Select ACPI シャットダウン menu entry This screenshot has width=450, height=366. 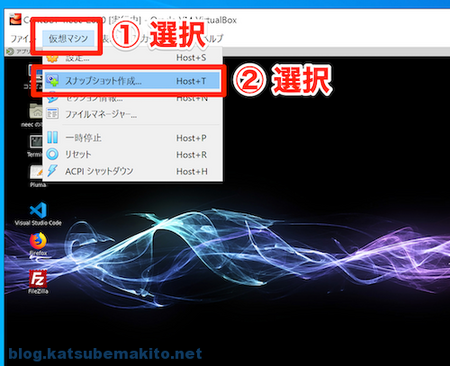[132, 171]
